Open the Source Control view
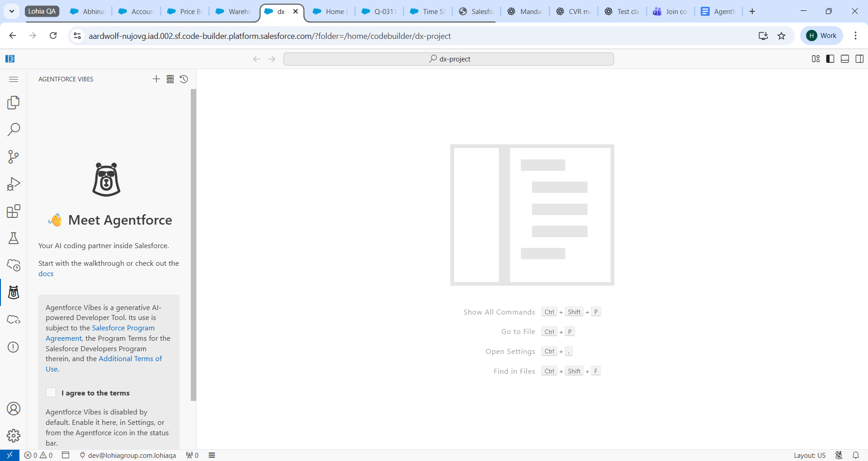Screen dimensions: 868x461 [14, 157]
